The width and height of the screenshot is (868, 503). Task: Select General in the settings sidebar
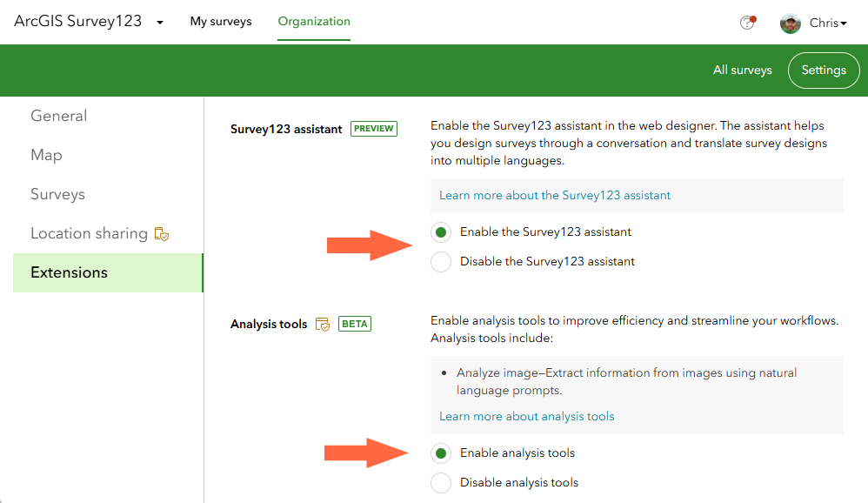[58, 115]
